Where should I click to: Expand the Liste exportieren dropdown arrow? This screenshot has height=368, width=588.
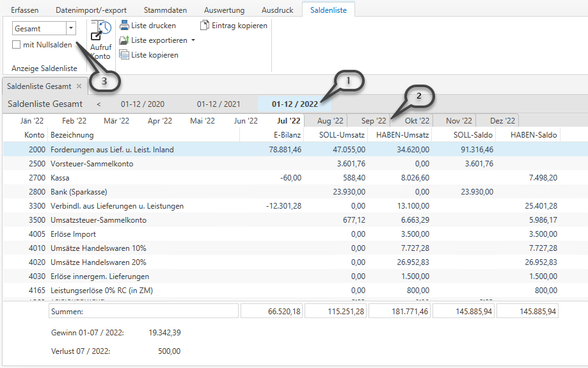[x=193, y=40]
